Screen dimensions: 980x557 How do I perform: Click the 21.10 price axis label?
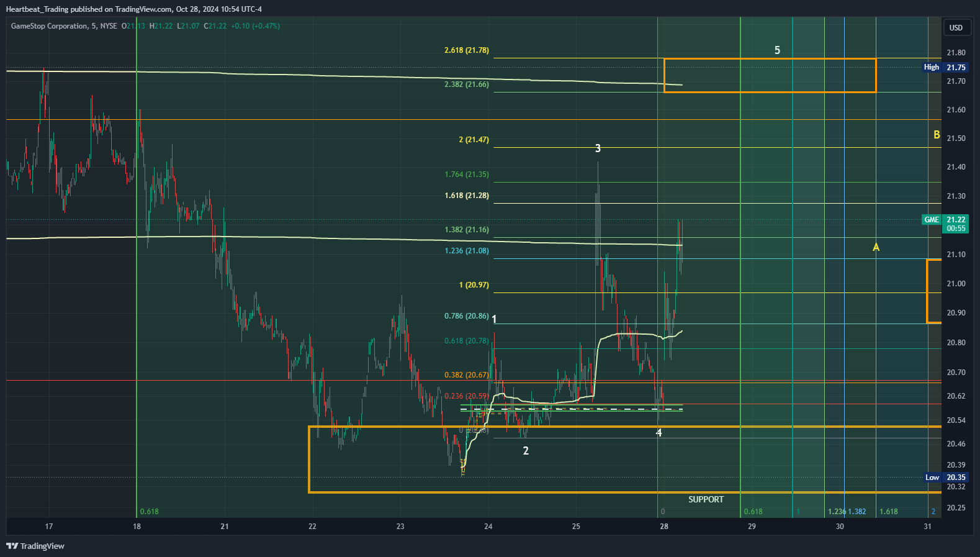[956, 255]
